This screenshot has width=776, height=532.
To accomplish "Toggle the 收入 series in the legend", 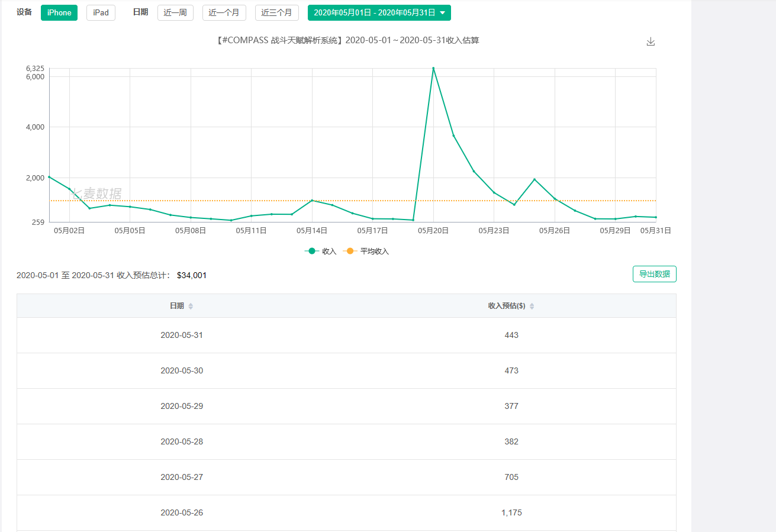I will [321, 251].
